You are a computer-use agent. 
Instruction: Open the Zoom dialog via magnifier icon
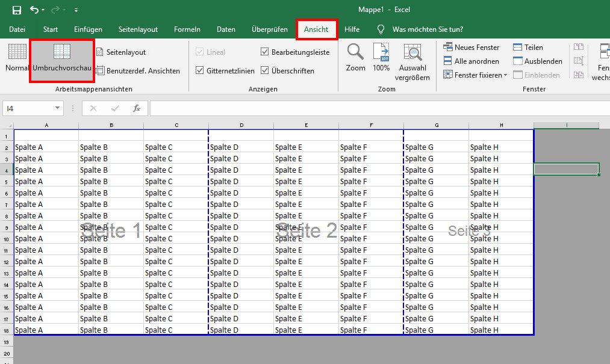pos(355,57)
